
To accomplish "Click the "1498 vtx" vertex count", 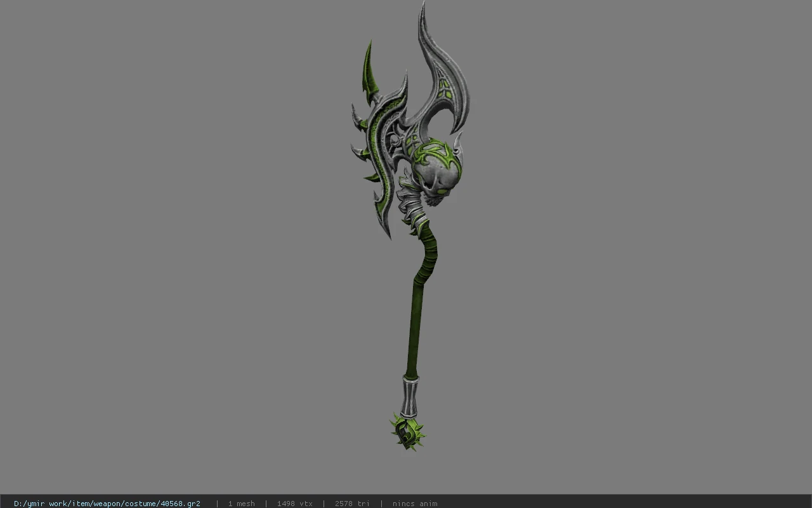I will point(294,503).
